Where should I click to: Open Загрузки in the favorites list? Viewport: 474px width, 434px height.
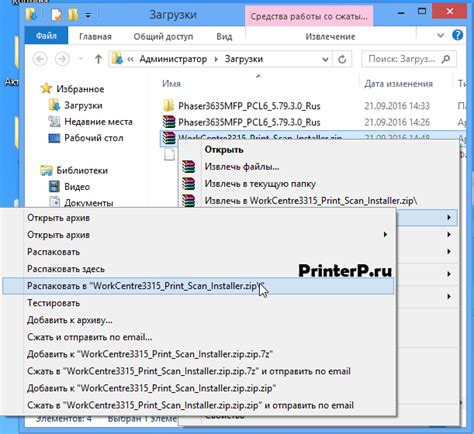[83, 105]
